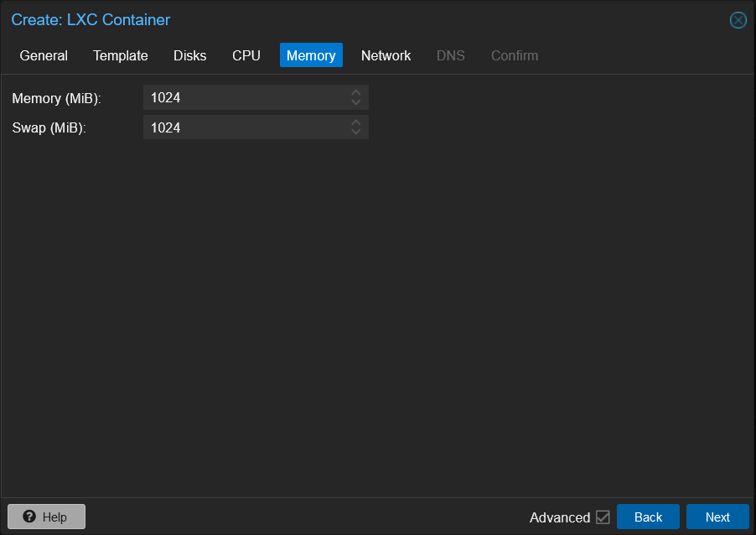Click the up arrow on Memory stepper
756x535 pixels.
tap(355, 93)
